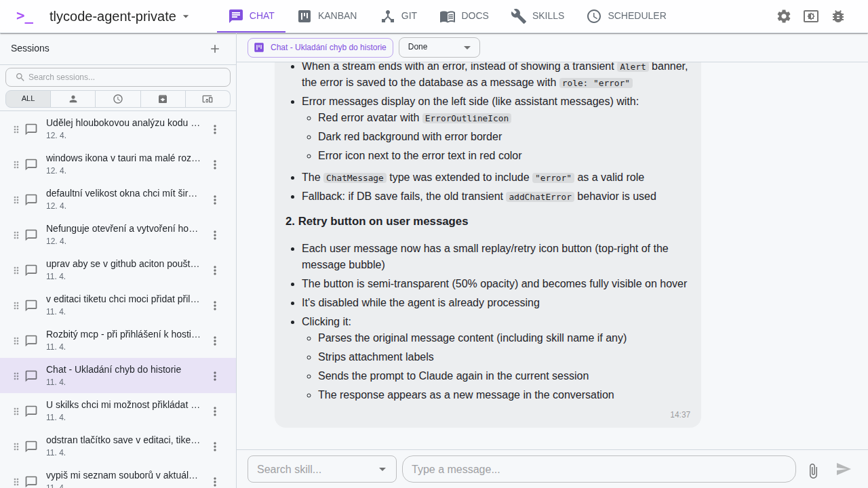Screen dimensions: 868x488
Task: Switch to the KANBAN tab
Action: point(327,16)
